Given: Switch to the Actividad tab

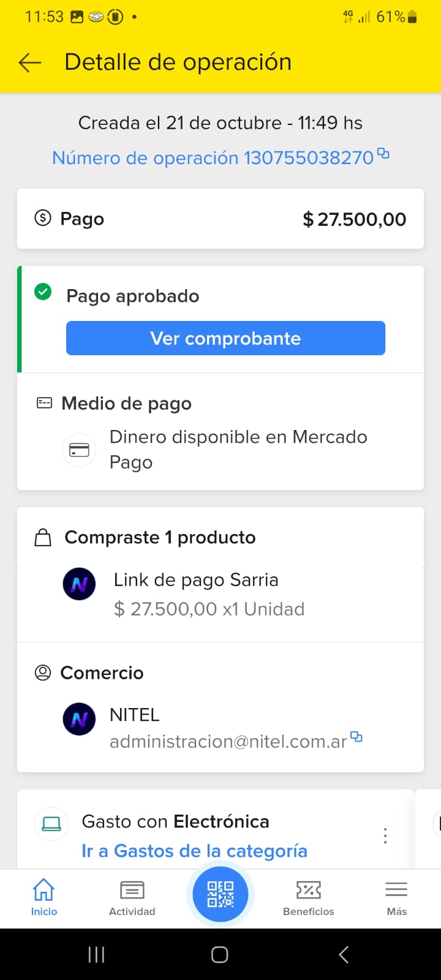Looking at the screenshot, I should 132,897.
